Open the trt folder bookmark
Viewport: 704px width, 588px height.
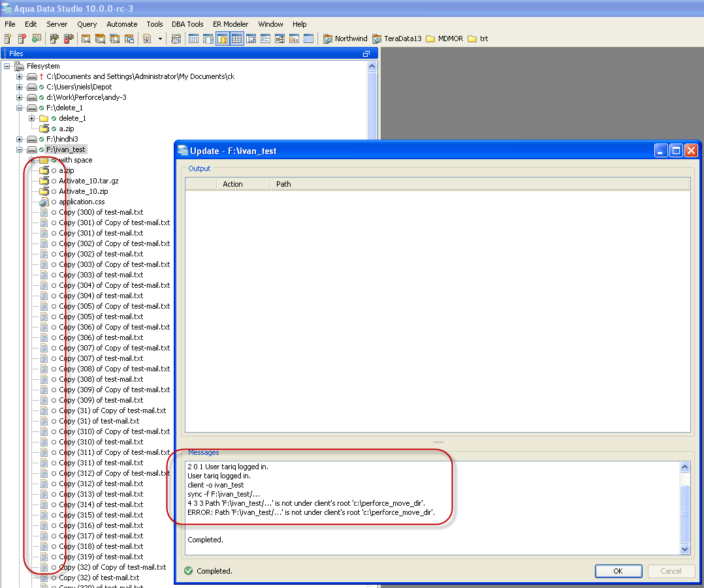tap(478, 39)
